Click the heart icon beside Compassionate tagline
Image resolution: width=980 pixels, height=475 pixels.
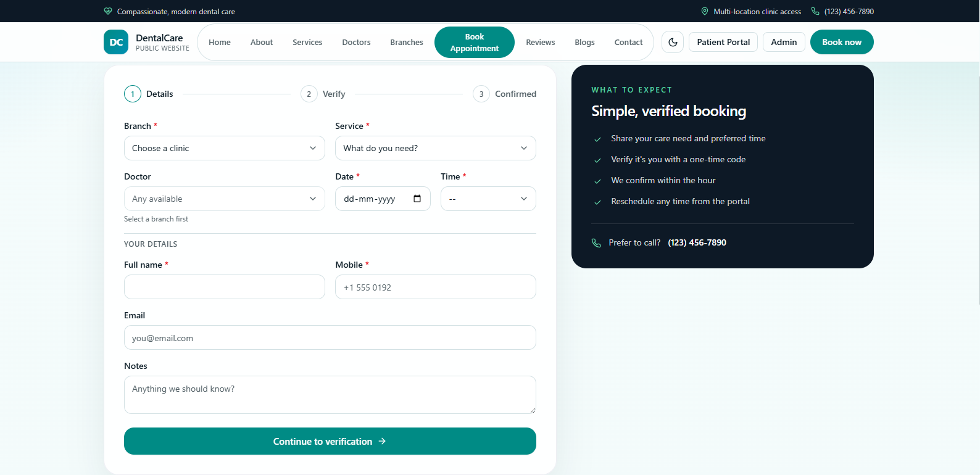click(x=108, y=11)
